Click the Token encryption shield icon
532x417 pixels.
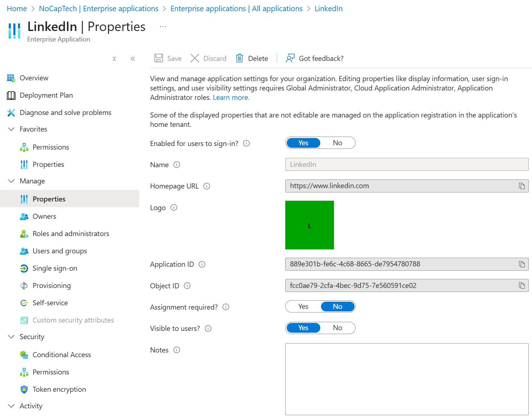coord(24,389)
